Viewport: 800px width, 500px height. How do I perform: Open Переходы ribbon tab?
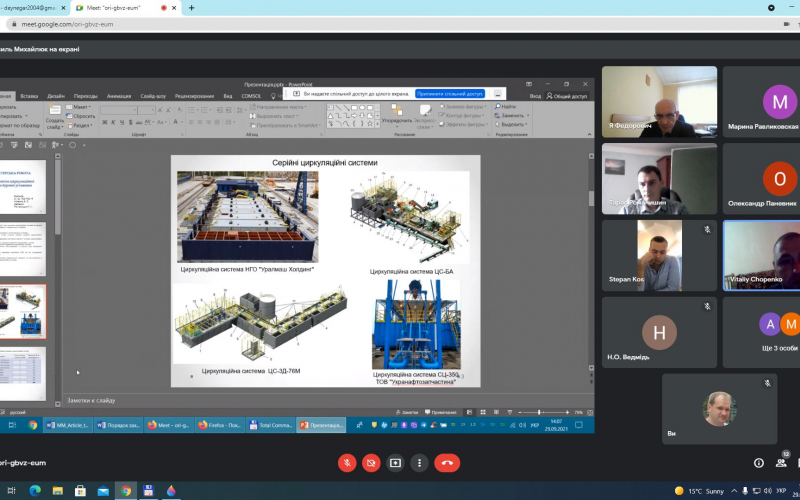pos(85,96)
